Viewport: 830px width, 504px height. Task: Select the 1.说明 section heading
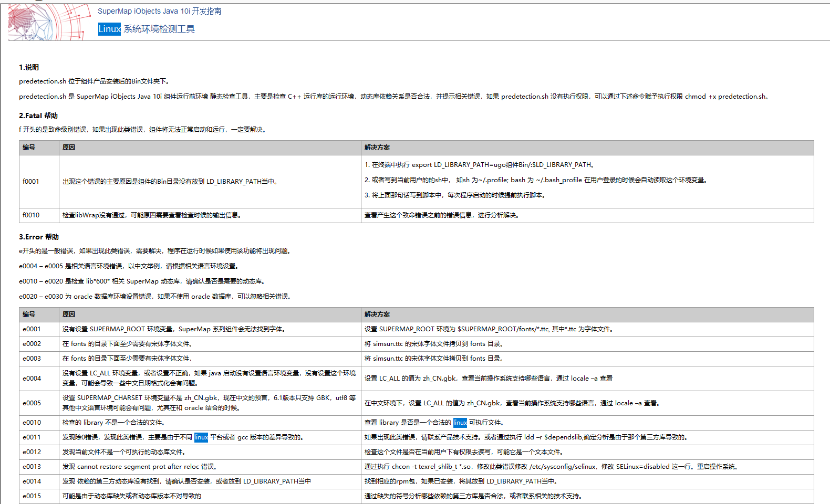pyautogui.click(x=29, y=67)
